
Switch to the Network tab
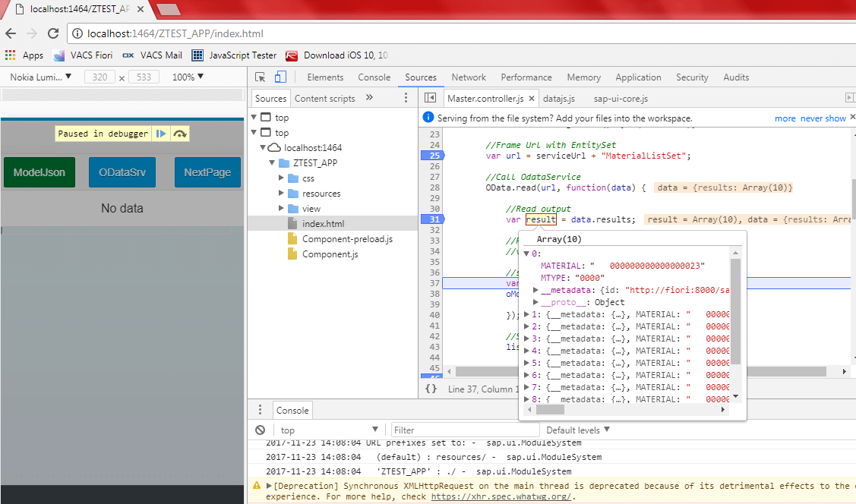tap(469, 77)
